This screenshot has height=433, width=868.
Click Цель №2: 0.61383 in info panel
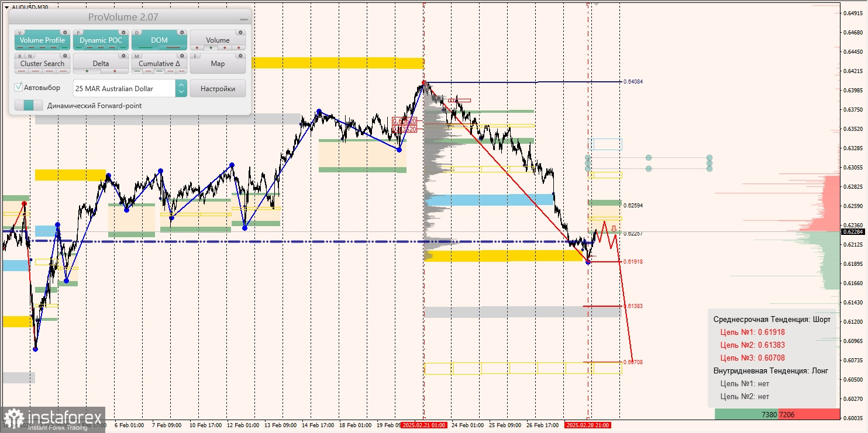coord(753,345)
